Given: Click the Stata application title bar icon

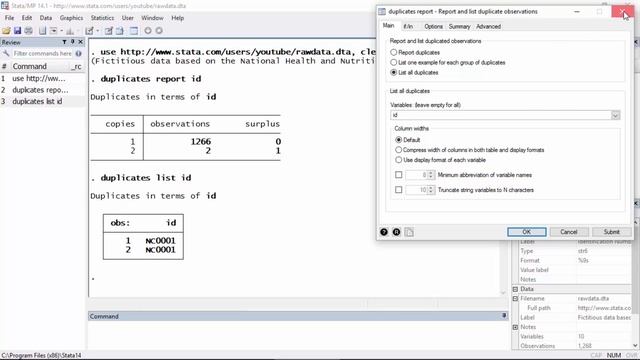Looking at the screenshot, I should coord(4,6).
